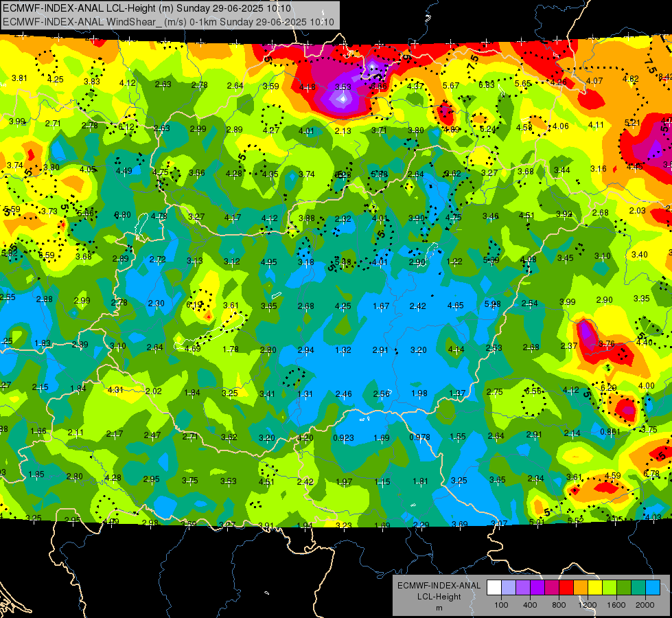Click the map value 2.03
672x618 pixels.
point(637,211)
